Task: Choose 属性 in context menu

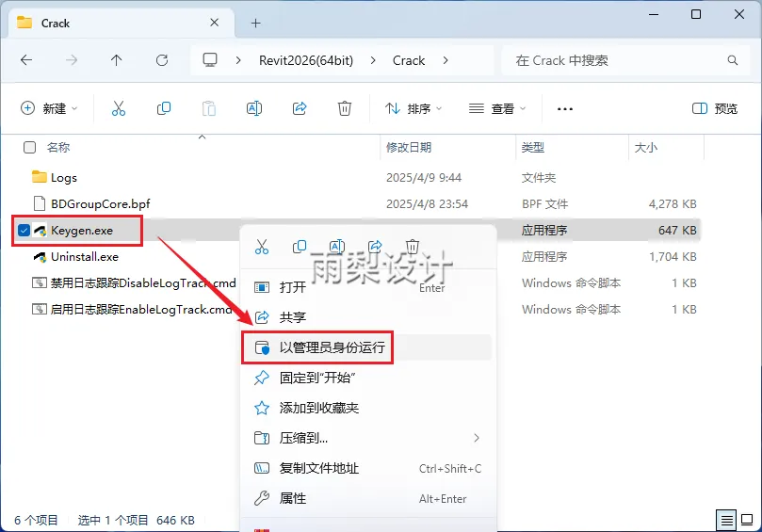Action: [368, 498]
